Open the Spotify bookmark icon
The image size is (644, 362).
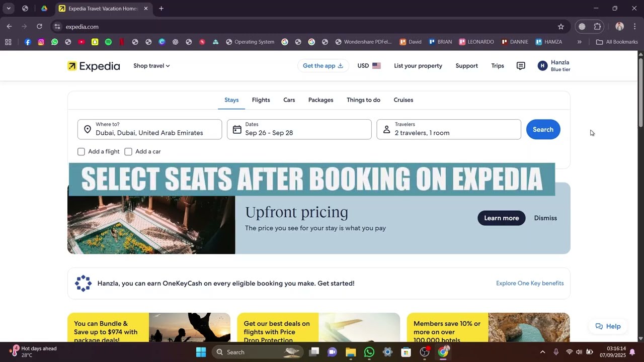(x=108, y=42)
